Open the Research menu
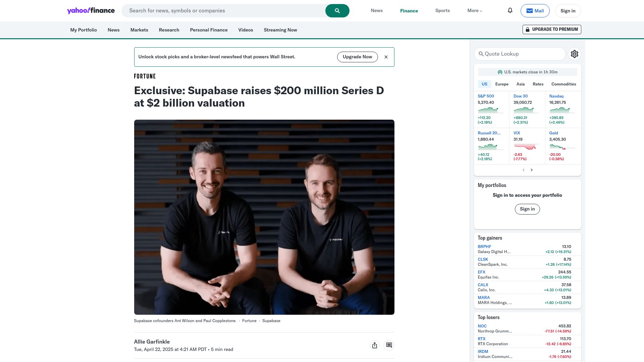 click(169, 30)
